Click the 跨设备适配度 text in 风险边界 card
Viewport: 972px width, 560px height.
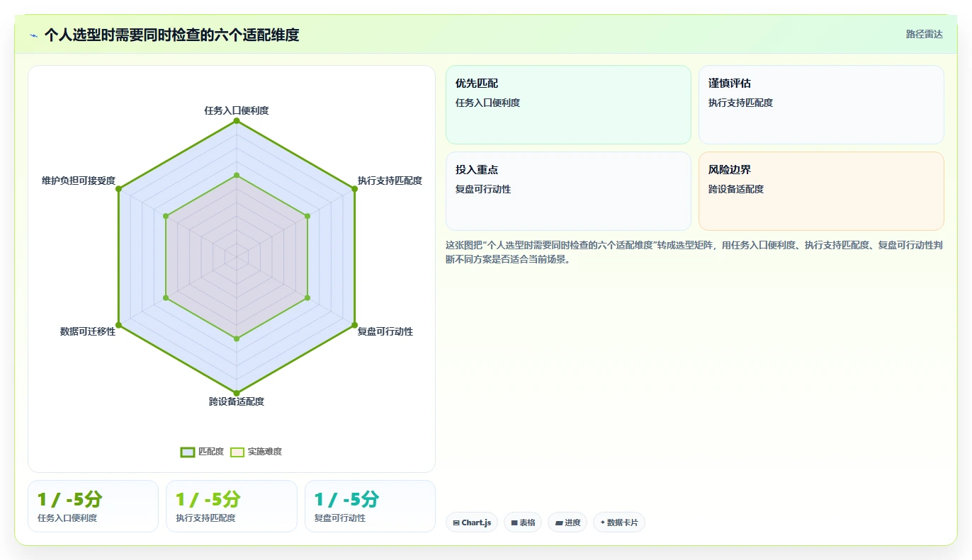click(736, 189)
